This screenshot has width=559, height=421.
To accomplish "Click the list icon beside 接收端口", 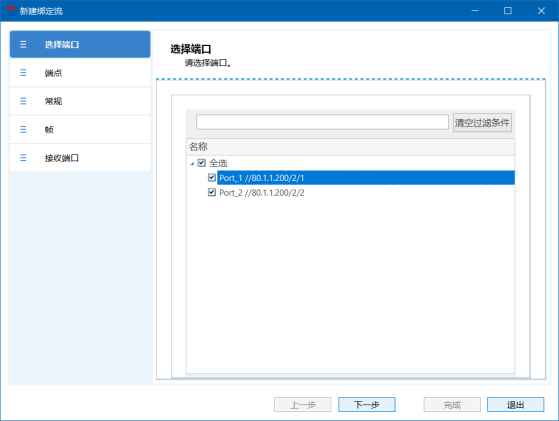I will 23,158.
